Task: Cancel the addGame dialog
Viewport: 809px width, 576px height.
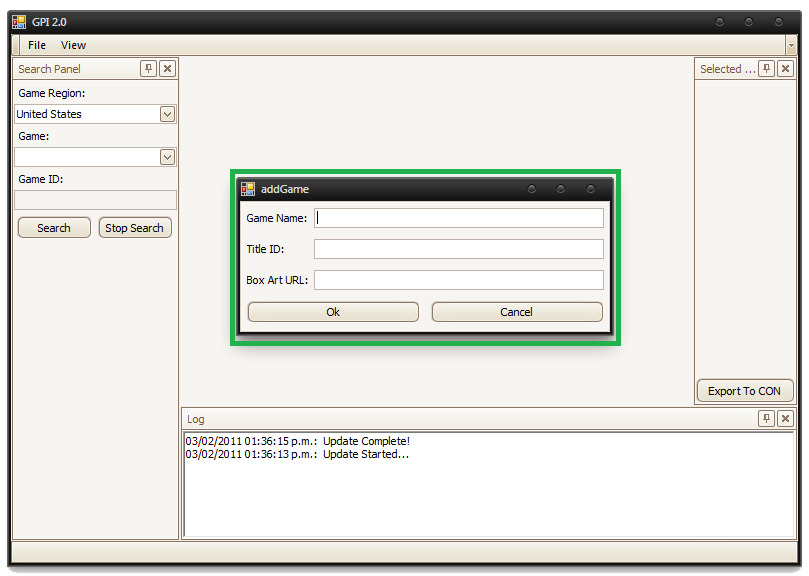Action: click(x=517, y=312)
